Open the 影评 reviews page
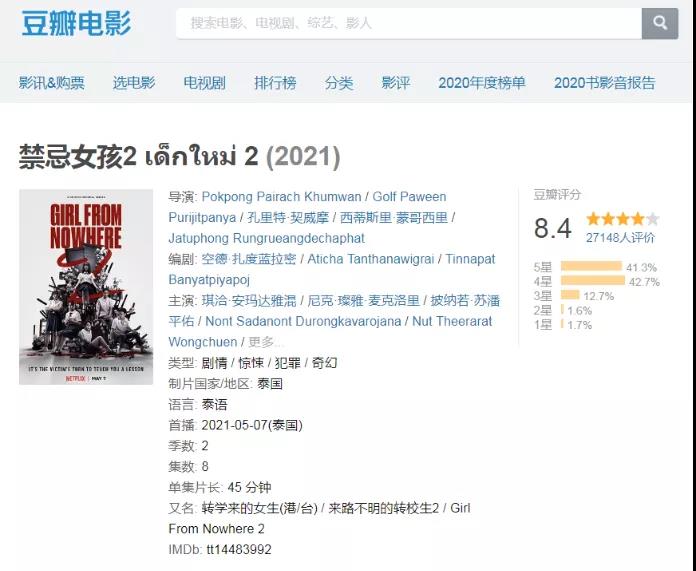Viewport: 696px width, 571px height. [x=396, y=83]
